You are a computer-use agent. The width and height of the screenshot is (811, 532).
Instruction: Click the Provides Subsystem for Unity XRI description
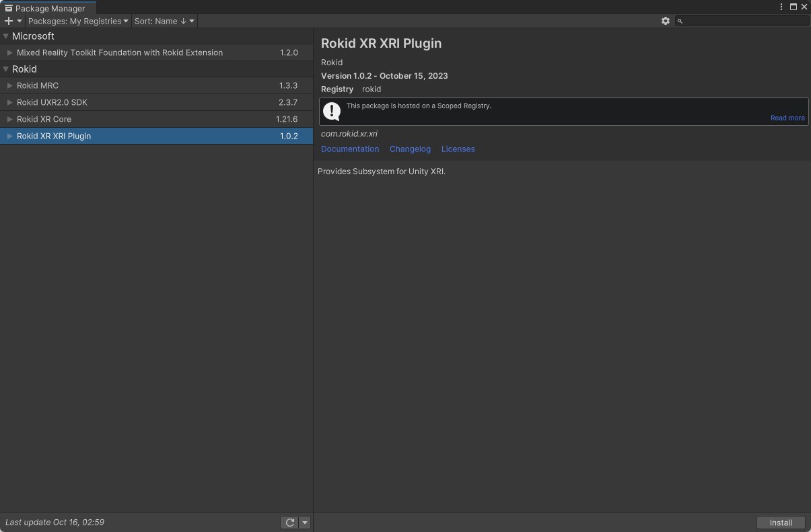click(382, 172)
